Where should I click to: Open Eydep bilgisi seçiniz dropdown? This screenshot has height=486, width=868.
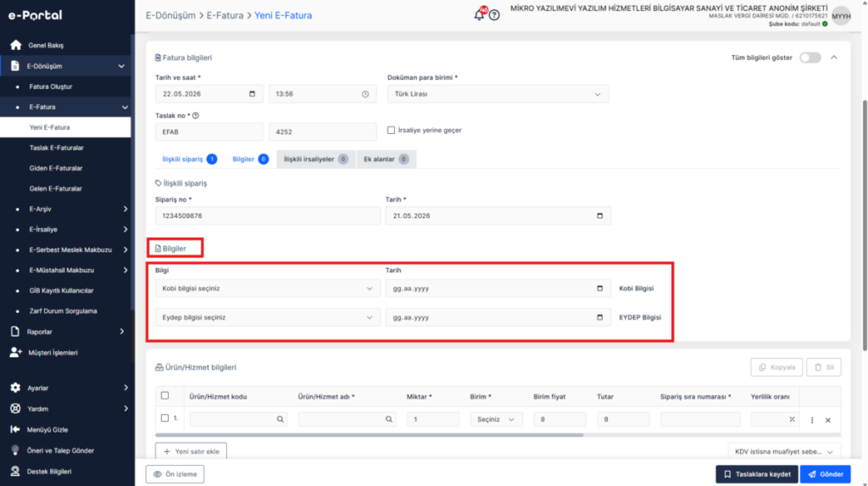point(267,317)
